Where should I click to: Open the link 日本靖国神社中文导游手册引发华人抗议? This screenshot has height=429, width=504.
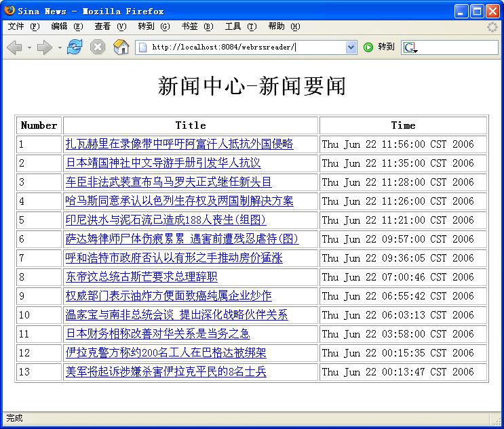[x=163, y=163]
